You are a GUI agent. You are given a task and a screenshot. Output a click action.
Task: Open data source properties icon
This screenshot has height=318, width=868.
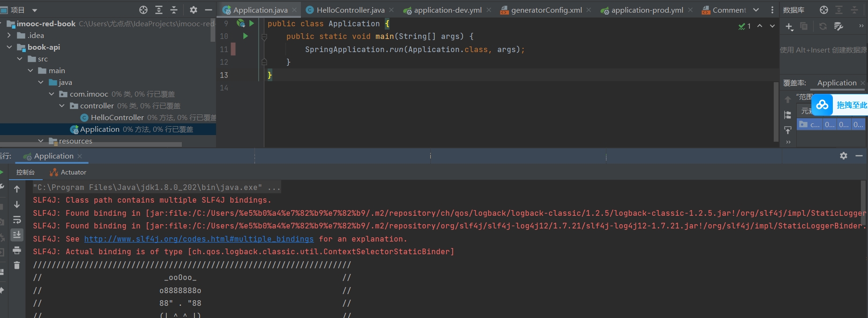[x=839, y=26]
